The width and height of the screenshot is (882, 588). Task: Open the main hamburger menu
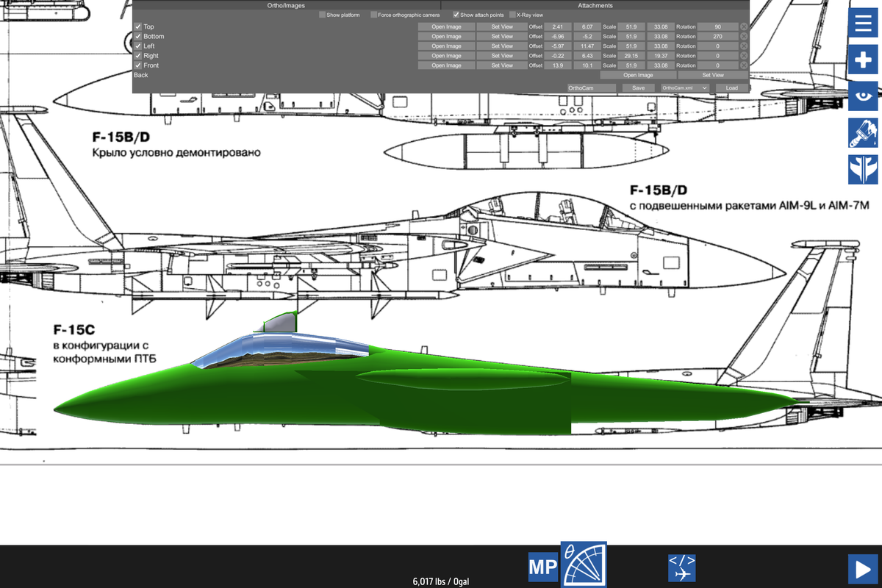point(861,24)
